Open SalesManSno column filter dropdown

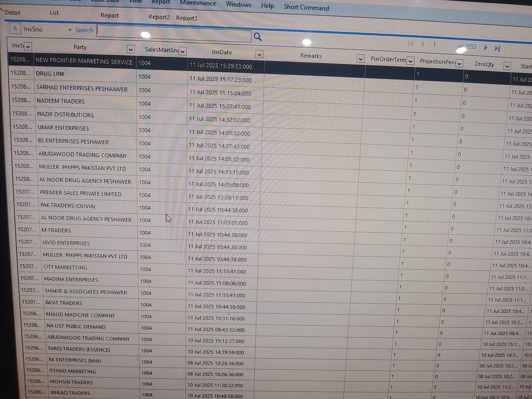coord(183,51)
